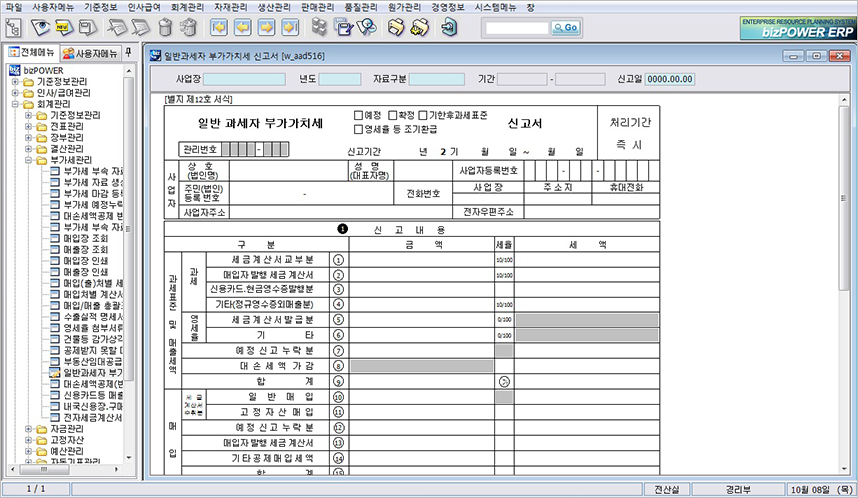
Task: Click the Go search button
Action: pos(566,27)
